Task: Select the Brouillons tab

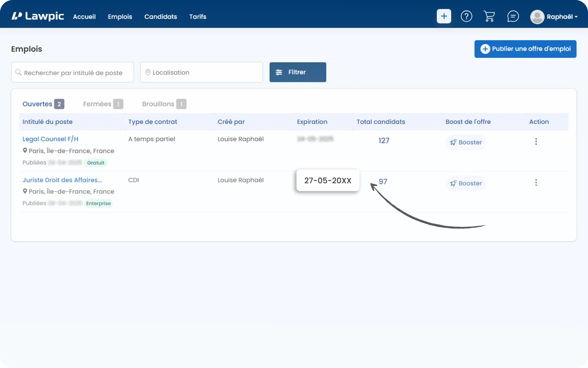Action: coord(164,104)
